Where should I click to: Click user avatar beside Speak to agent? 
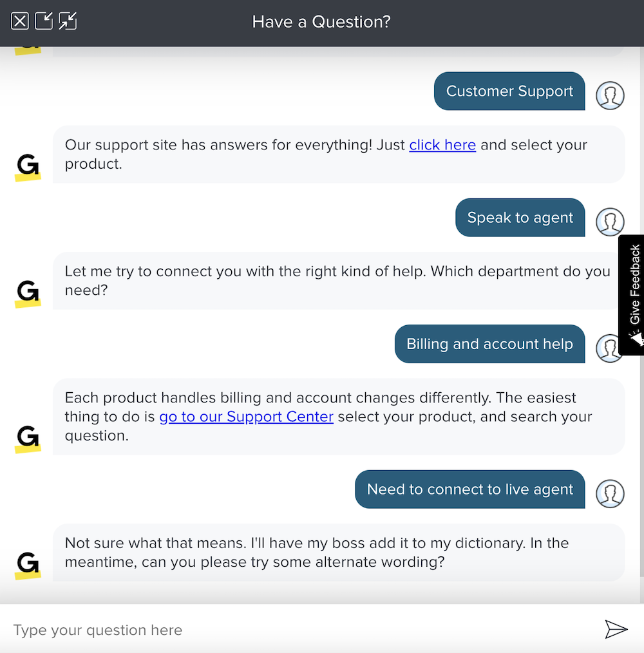(x=610, y=222)
